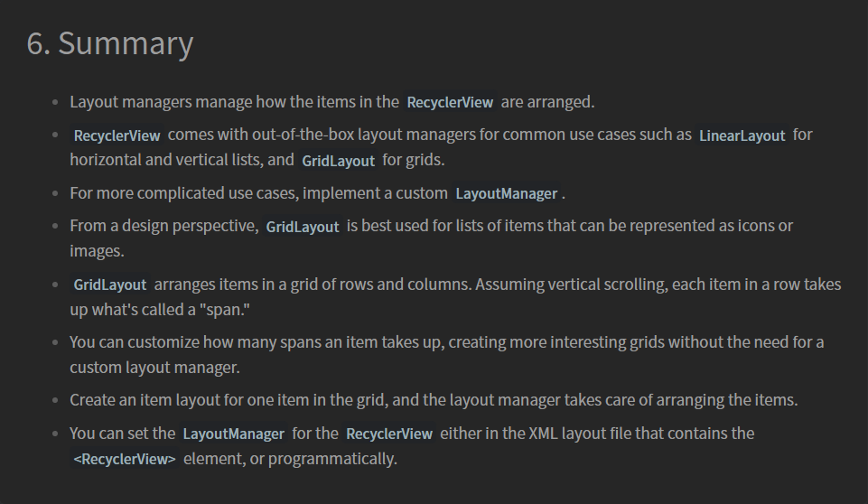Click RecyclerView code before "are arranged"
868x504 pixels.
tap(450, 102)
